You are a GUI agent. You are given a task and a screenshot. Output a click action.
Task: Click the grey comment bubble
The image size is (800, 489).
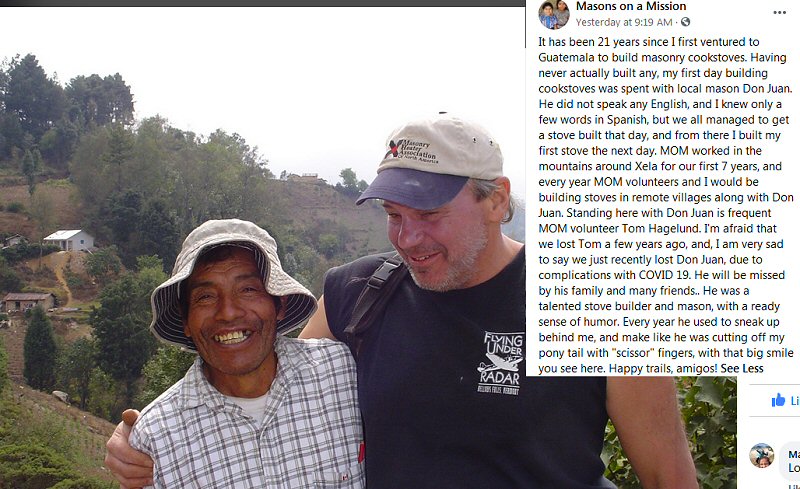click(790, 459)
